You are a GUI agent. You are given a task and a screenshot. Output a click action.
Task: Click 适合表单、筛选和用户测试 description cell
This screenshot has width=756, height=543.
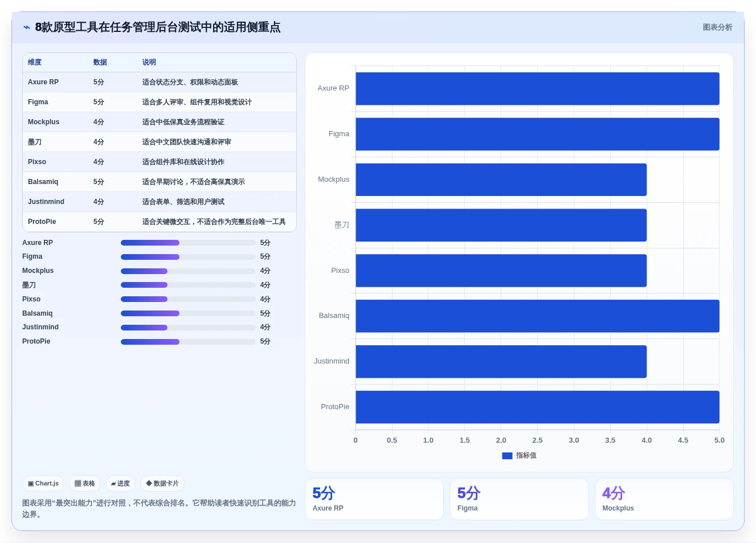pyautogui.click(x=183, y=202)
